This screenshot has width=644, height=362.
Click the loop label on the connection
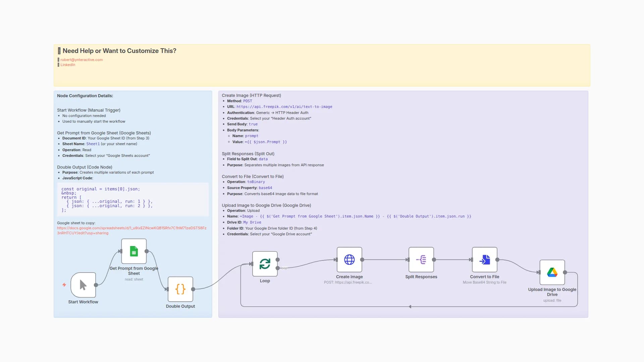(284, 268)
